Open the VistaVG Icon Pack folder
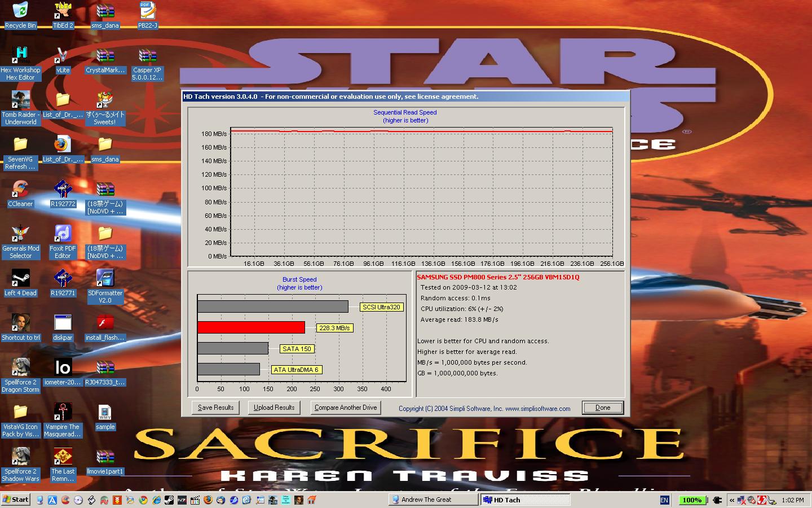This screenshot has height=508, width=812. [20, 420]
